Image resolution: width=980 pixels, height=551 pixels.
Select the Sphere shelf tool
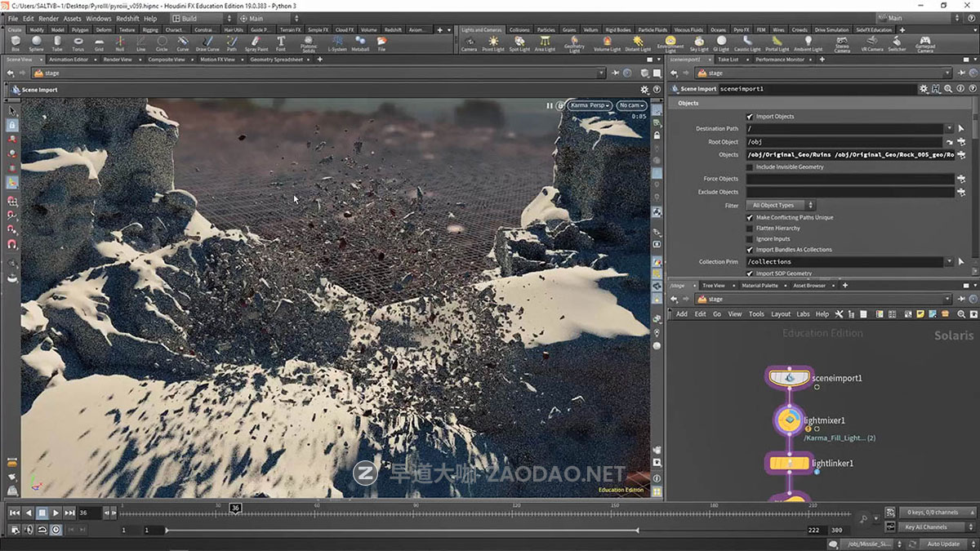coord(36,43)
